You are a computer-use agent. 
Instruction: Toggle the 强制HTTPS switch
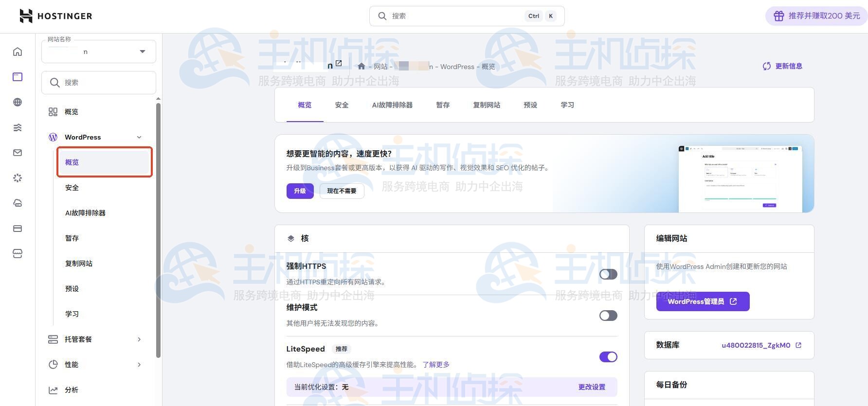pyautogui.click(x=608, y=274)
